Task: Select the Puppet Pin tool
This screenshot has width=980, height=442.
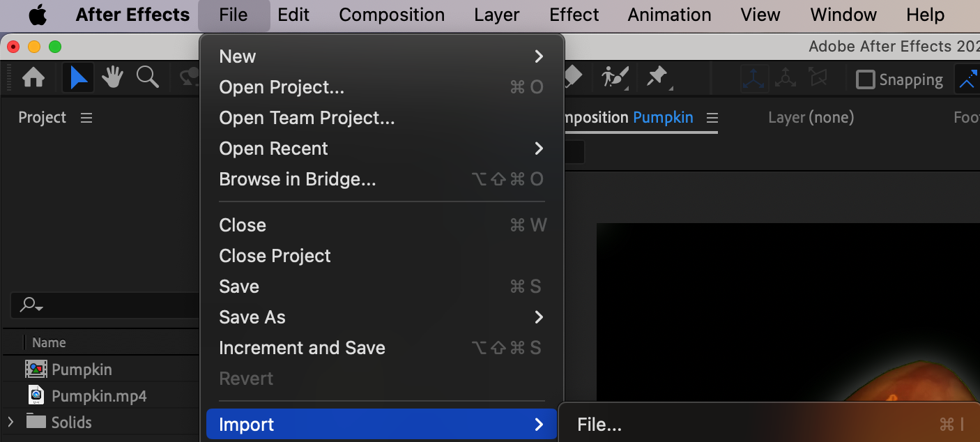Action: 657,78
